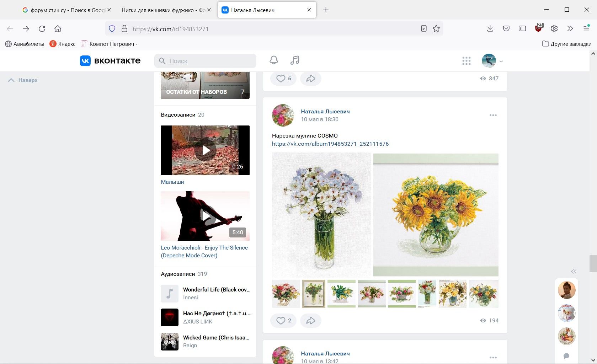This screenshot has width=597, height=364.
Task: Click the VKontakte logo
Action: 110,61
